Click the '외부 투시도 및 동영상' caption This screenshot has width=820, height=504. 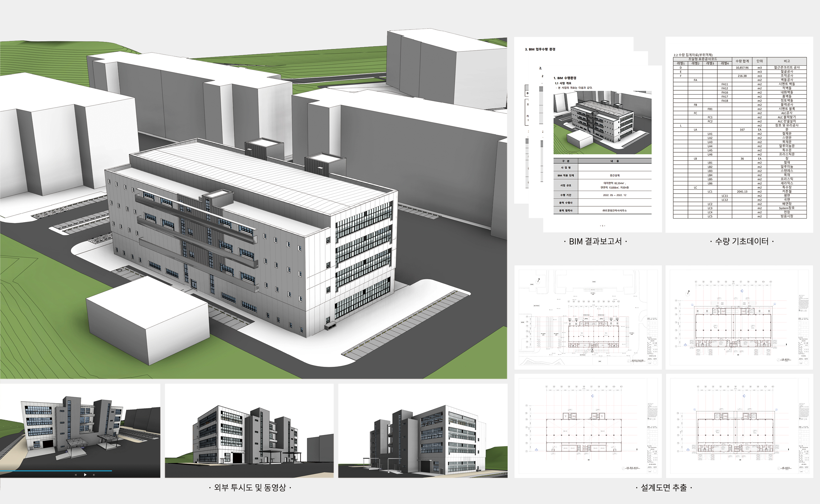[x=250, y=488]
